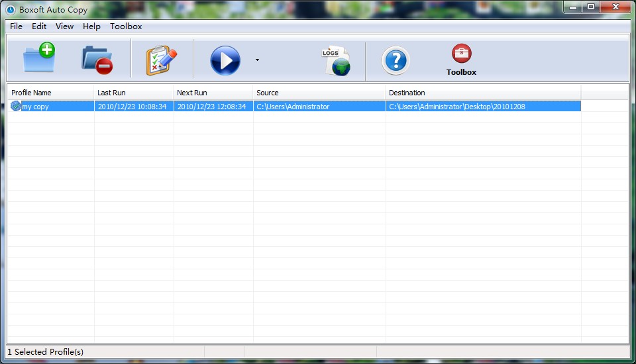
Task: Open the Logs viewer icon
Action: pos(337,61)
